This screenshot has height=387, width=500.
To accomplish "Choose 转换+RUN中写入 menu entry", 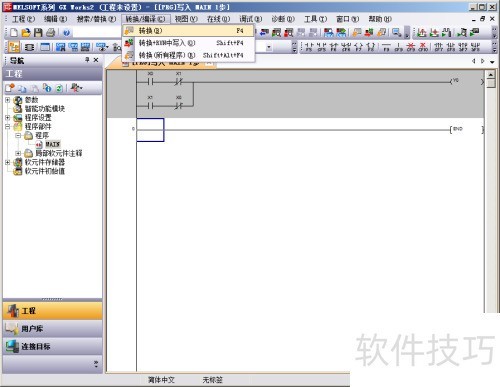I will [x=188, y=43].
